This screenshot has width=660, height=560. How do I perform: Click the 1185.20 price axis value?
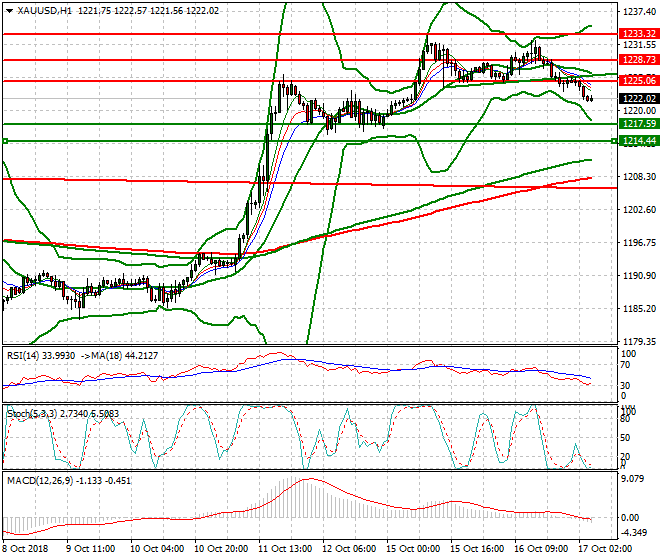[x=639, y=309]
